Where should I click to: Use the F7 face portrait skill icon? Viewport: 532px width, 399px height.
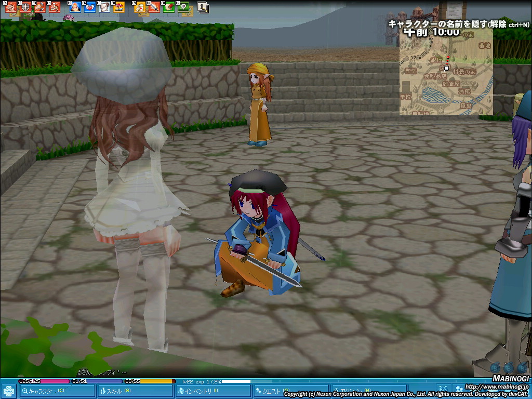coord(104,7)
